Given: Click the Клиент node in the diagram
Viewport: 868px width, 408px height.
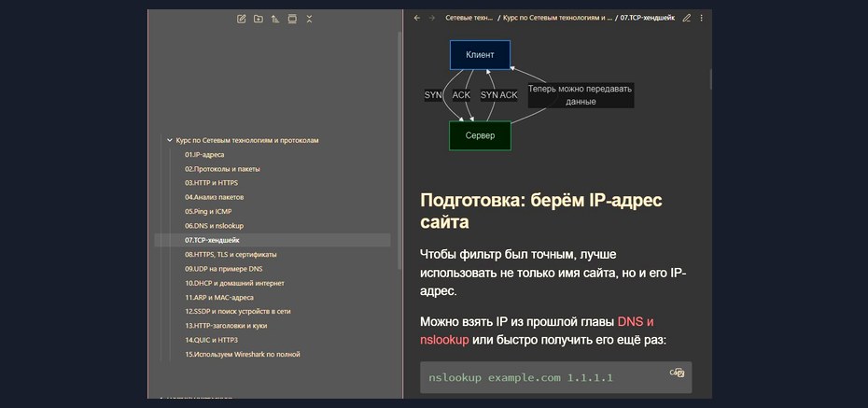Looking at the screenshot, I should tap(480, 55).
